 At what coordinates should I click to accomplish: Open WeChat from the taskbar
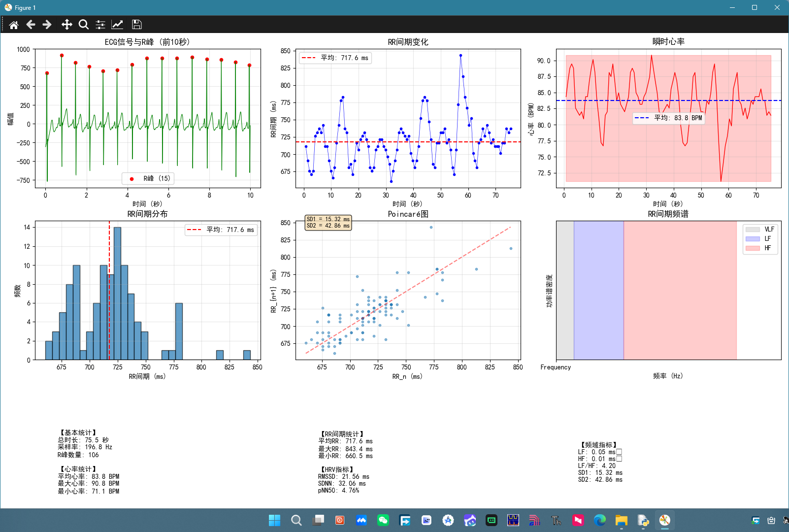click(x=383, y=520)
